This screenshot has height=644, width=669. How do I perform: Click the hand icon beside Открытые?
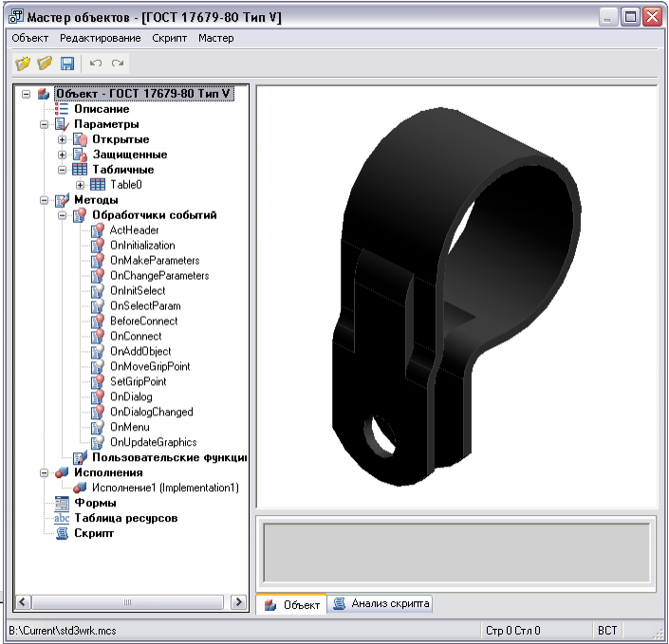80,139
